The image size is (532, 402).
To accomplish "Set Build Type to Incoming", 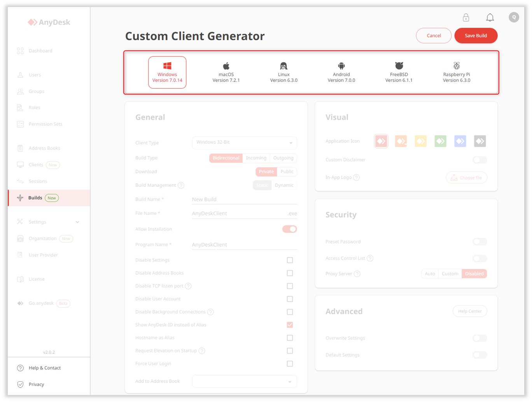I will 256,158.
